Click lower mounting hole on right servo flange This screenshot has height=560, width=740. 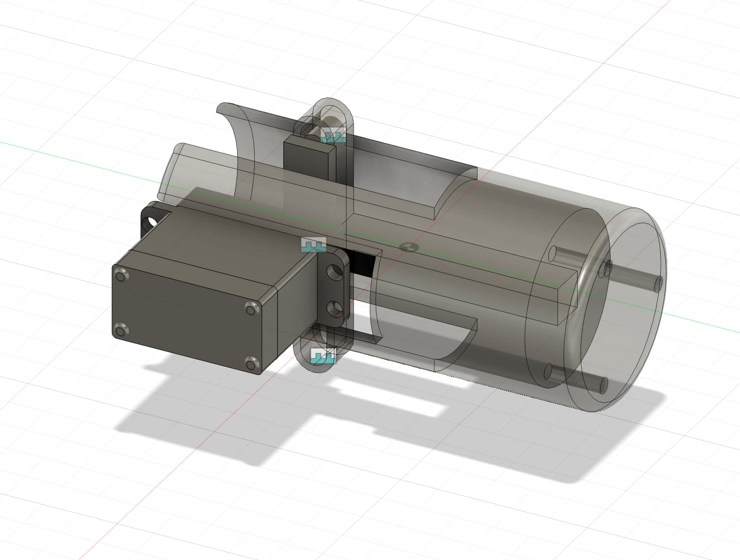pos(334,307)
